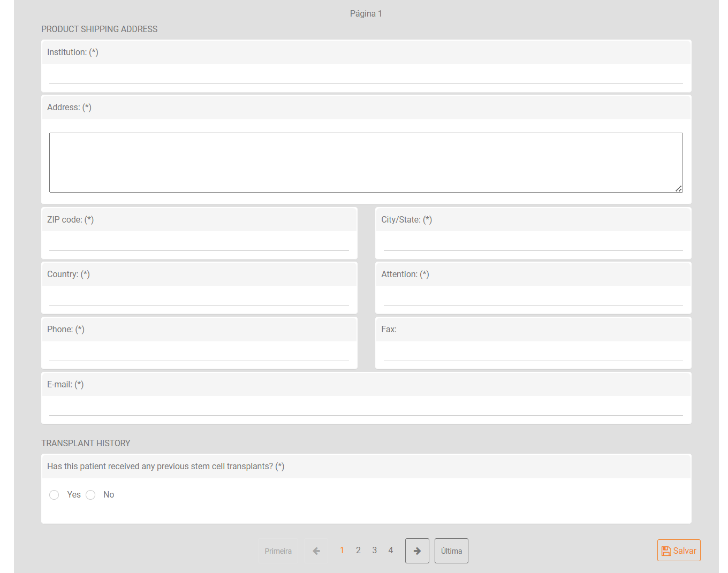Image resolution: width=728 pixels, height=573 pixels.
Task: Click the previous page arrow button
Action: click(316, 551)
